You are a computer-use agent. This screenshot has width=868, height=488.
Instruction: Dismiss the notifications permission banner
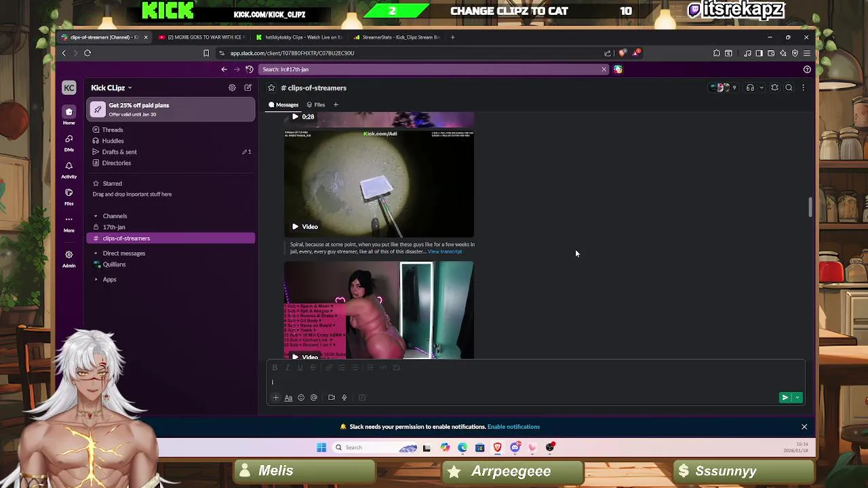[x=804, y=427]
